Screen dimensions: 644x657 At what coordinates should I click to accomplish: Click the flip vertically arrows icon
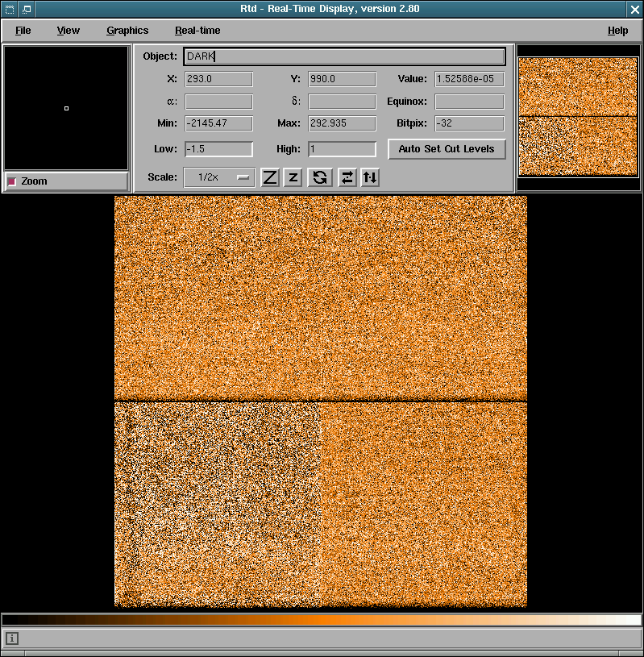pyautogui.click(x=370, y=177)
